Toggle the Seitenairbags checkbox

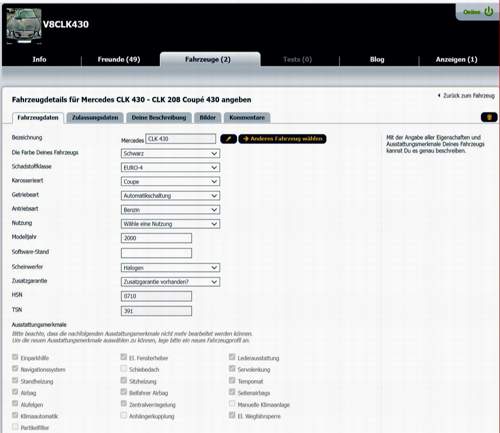point(232,392)
